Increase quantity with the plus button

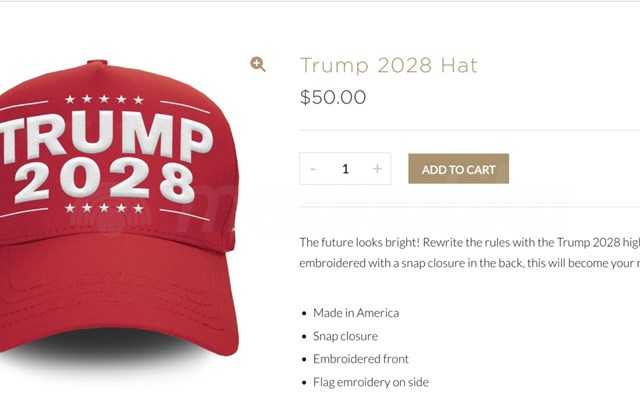coord(378,169)
